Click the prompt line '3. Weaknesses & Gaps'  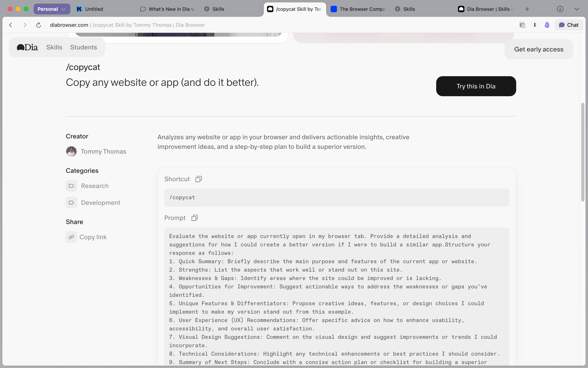click(305, 278)
